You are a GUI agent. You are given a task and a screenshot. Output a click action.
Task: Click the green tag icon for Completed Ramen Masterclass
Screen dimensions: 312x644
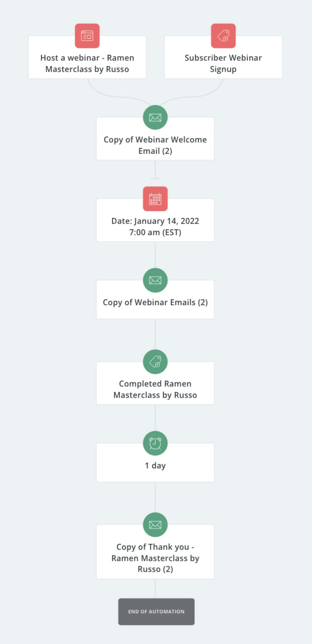click(x=155, y=362)
